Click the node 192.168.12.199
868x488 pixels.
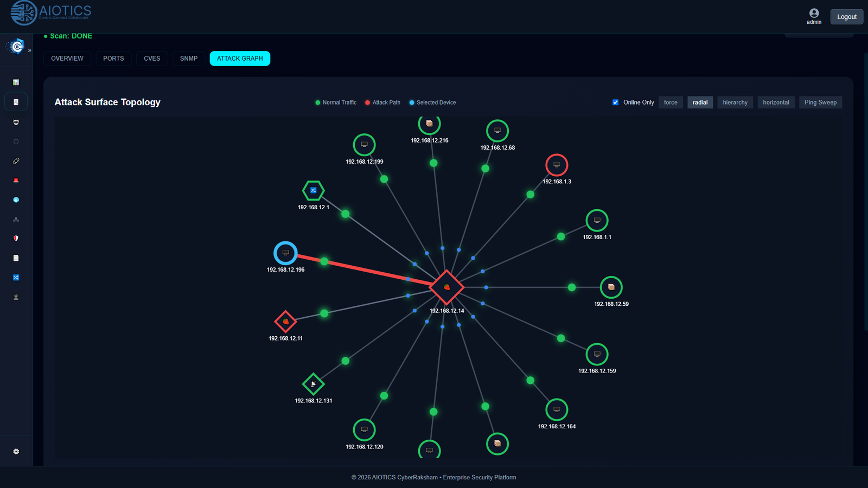pos(365,145)
